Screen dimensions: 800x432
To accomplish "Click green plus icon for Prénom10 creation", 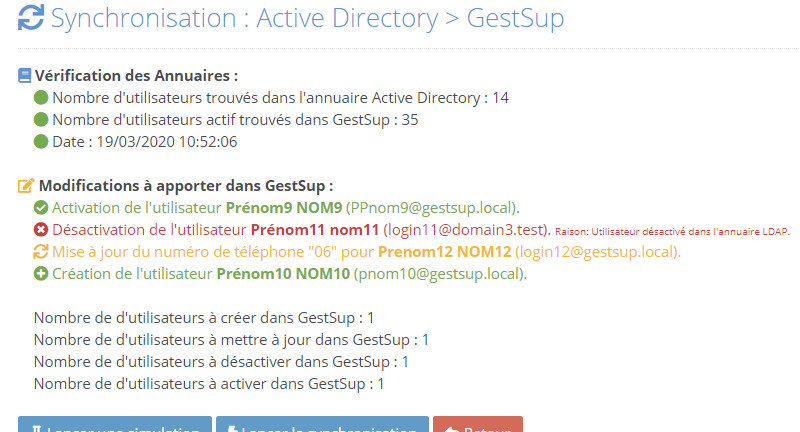I will click(41, 273).
